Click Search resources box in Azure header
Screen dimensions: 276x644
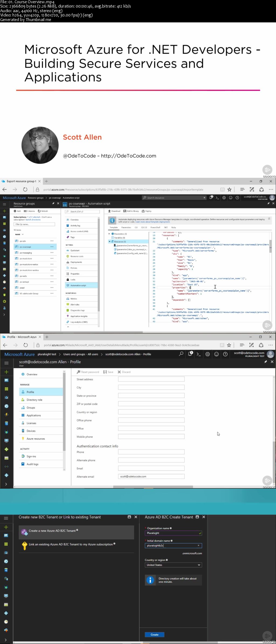174,198
